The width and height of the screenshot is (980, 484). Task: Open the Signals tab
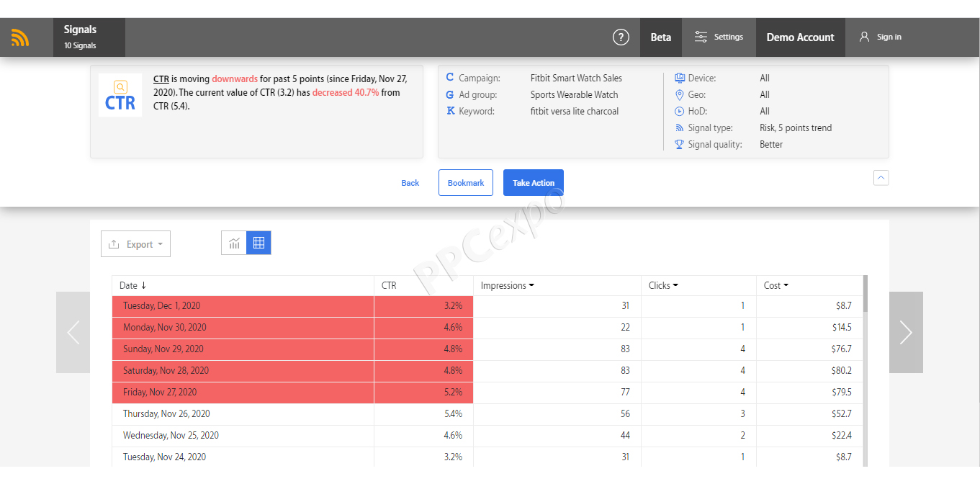tap(89, 37)
